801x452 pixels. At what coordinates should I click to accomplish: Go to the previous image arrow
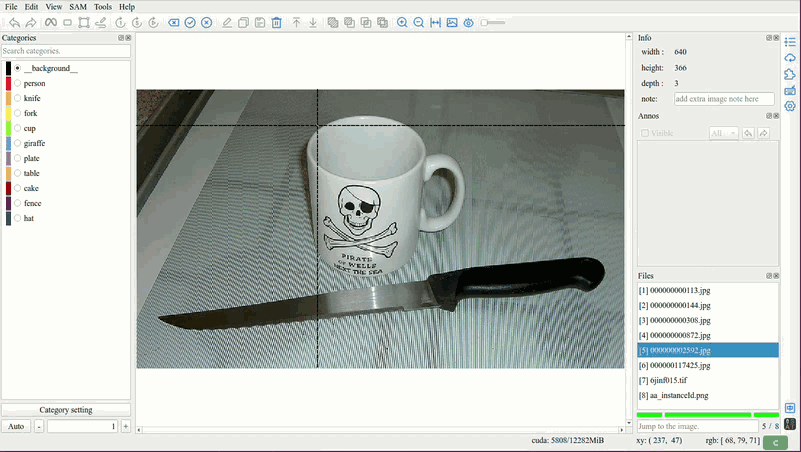[14, 22]
